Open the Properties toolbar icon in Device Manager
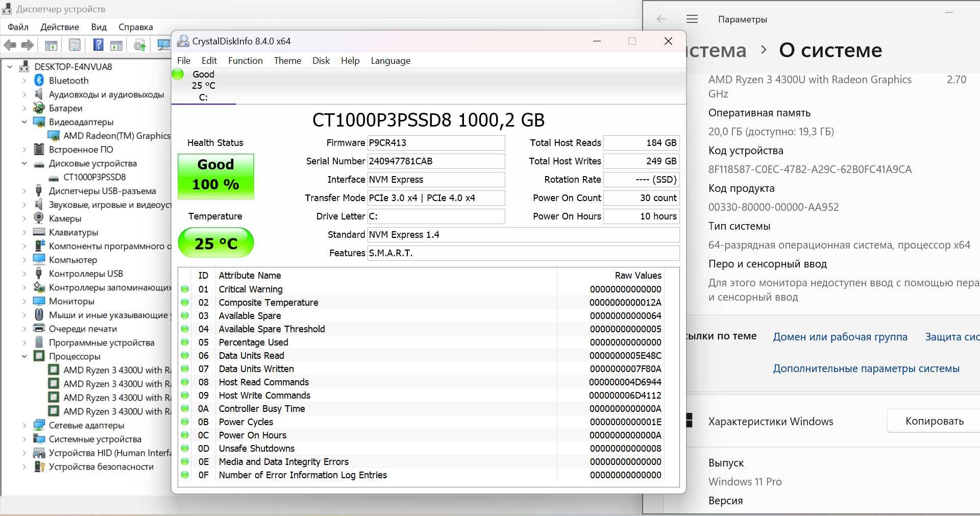The width and height of the screenshot is (980, 516). pos(75,45)
